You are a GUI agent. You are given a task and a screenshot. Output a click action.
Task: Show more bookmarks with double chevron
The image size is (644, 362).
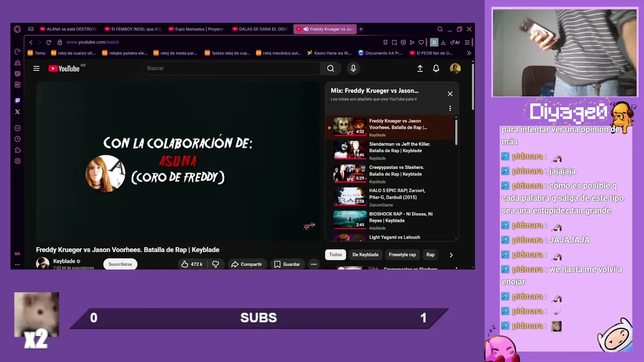469,53
